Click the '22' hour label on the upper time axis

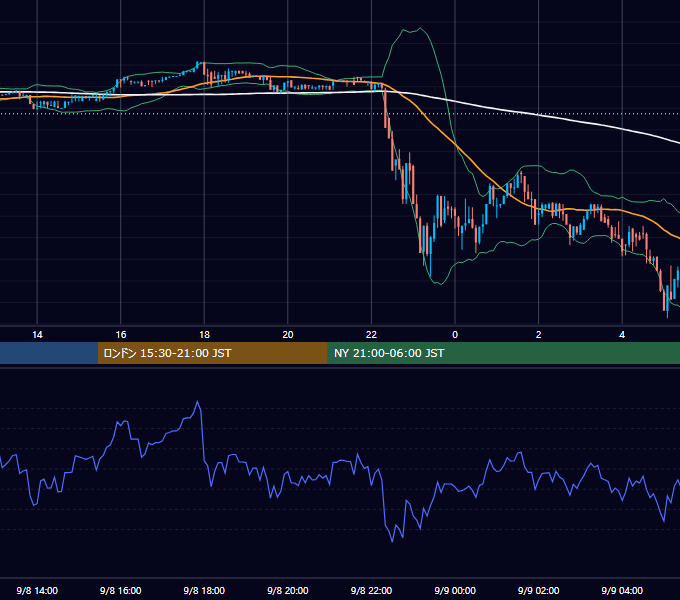click(x=371, y=335)
